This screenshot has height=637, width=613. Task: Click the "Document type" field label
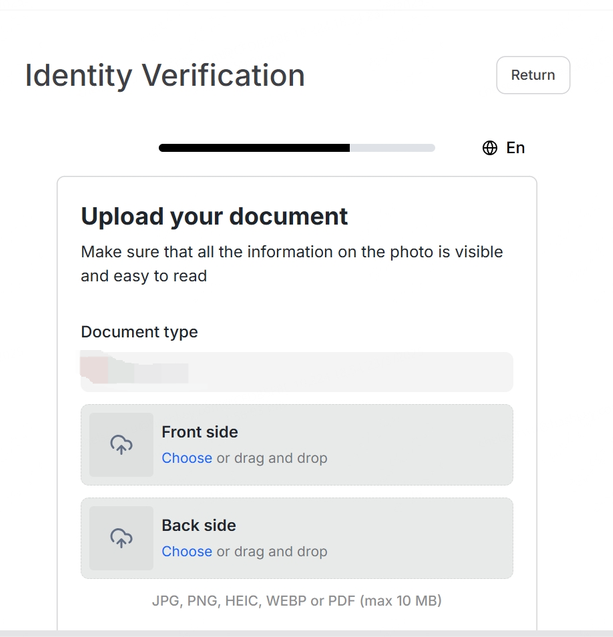pyautogui.click(x=139, y=332)
